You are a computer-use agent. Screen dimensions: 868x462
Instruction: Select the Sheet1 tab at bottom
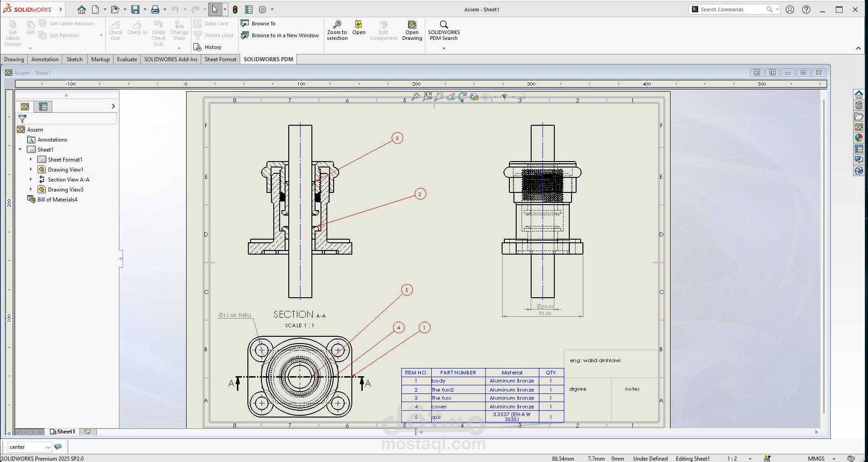coord(63,432)
